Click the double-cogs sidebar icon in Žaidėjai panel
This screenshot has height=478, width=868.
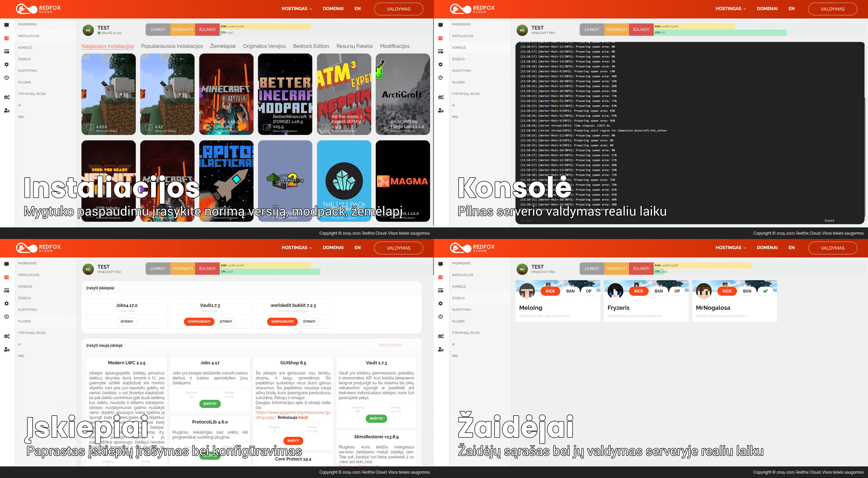tap(441, 336)
